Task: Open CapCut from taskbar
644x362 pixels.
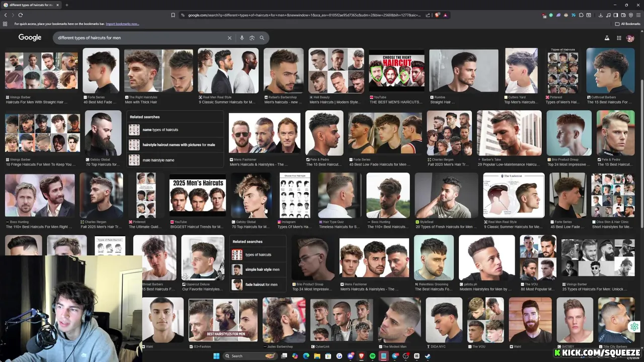Action: click(x=417, y=356)
